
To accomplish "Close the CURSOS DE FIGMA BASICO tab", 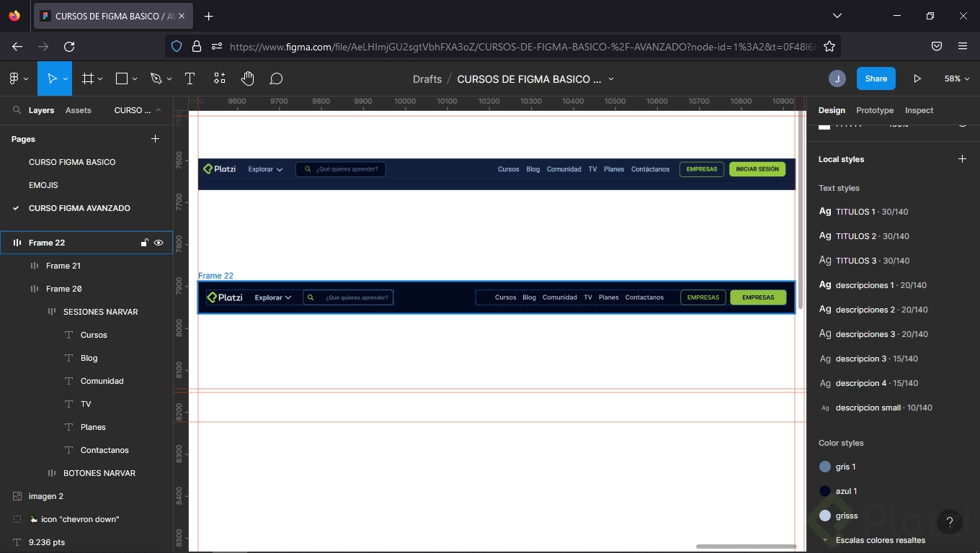I will (x=182, y=16).
